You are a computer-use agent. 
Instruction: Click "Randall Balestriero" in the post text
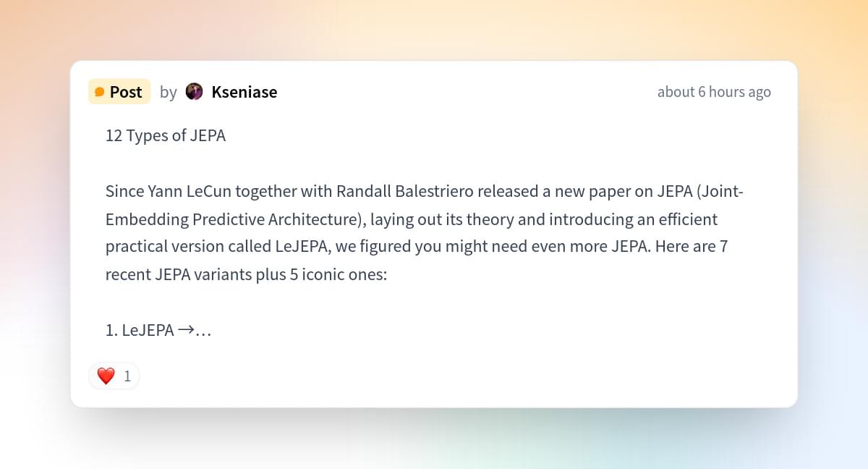396,191
